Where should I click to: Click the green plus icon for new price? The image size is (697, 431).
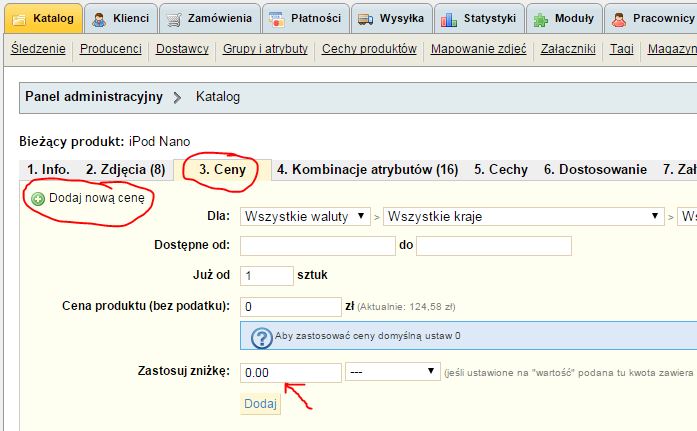click(38, 199)
